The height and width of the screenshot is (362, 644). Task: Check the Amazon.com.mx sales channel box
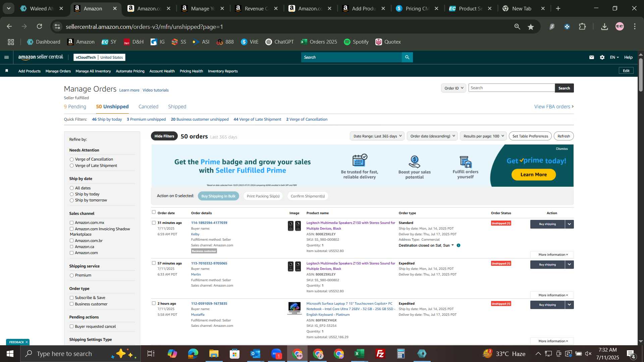tap(71, 223)
